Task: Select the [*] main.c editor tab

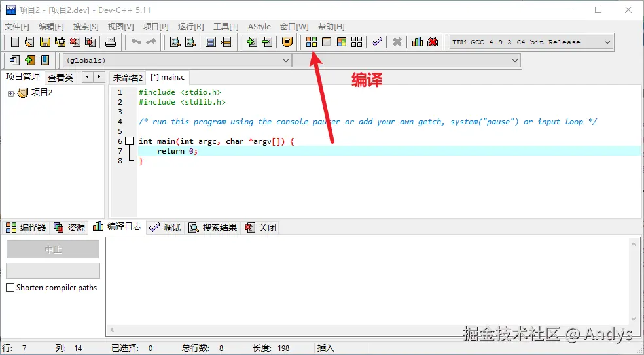Action: [168, 77]
